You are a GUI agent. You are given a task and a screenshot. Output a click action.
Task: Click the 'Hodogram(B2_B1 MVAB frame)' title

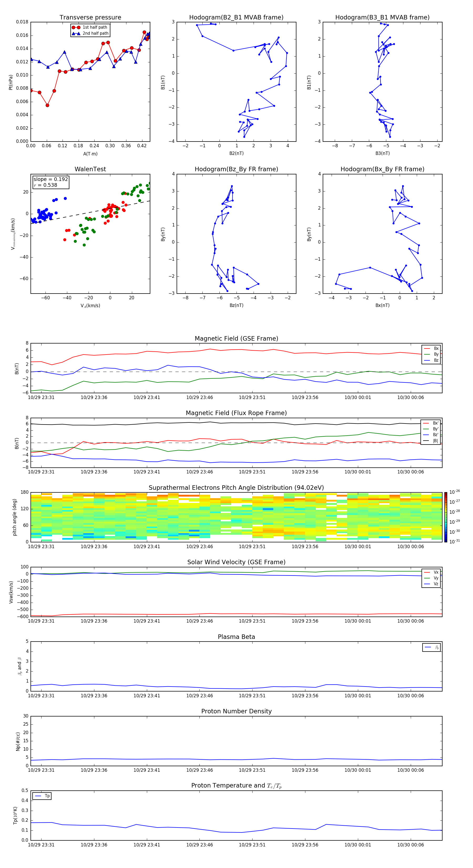click(236, 17)
